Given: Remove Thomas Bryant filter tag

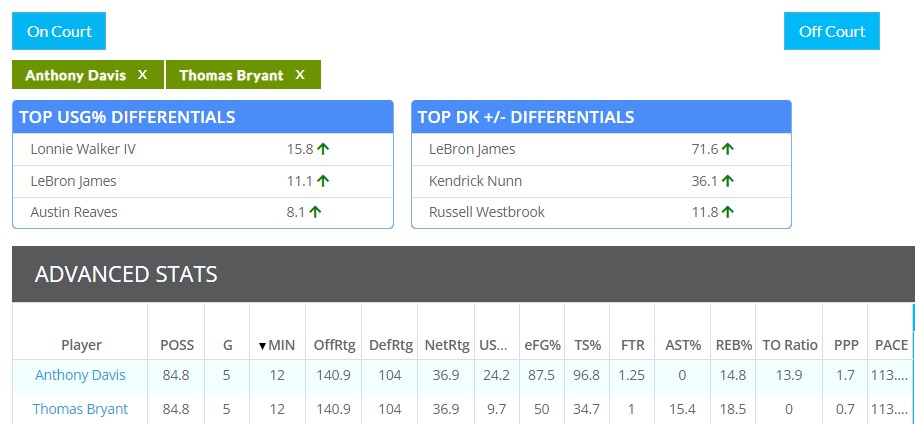Looking at the screenshot, I should [x=300, y=75].
